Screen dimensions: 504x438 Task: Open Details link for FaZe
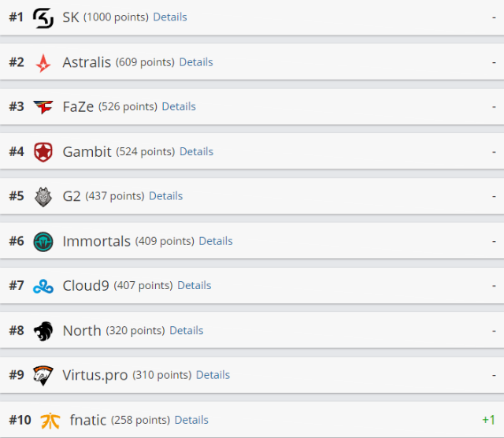(x=179, y=106)
